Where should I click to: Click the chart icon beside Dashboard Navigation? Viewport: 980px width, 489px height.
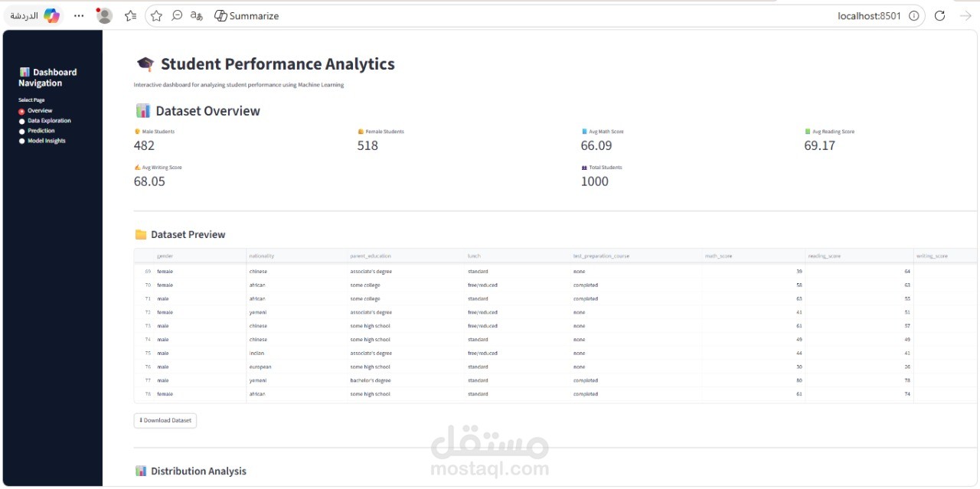(24, 72)
